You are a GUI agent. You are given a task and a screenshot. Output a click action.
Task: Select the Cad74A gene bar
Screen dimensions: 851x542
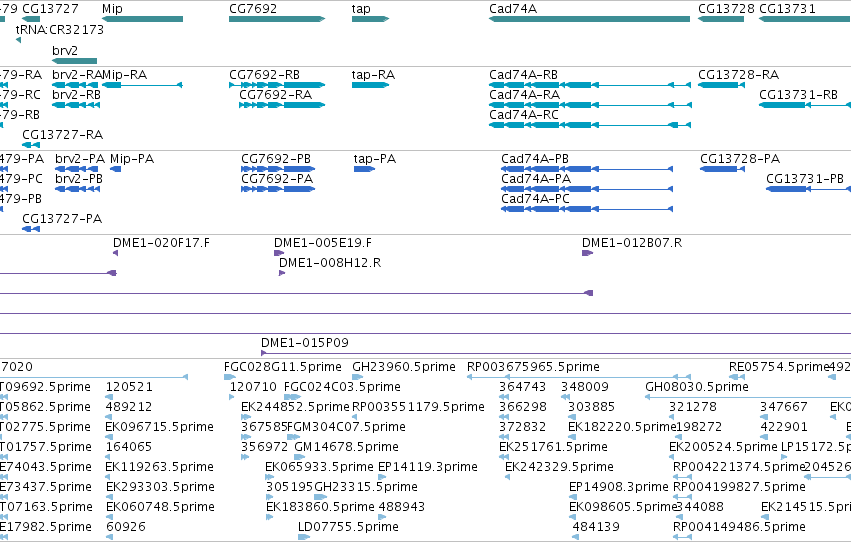pyautogui.click(x=589, y=19)
